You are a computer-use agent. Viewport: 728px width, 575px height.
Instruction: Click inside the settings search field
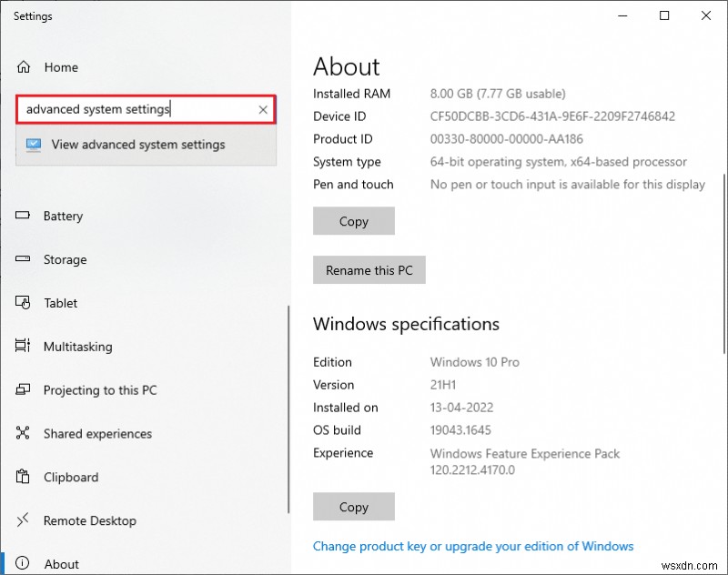click(x=136, y=110)
